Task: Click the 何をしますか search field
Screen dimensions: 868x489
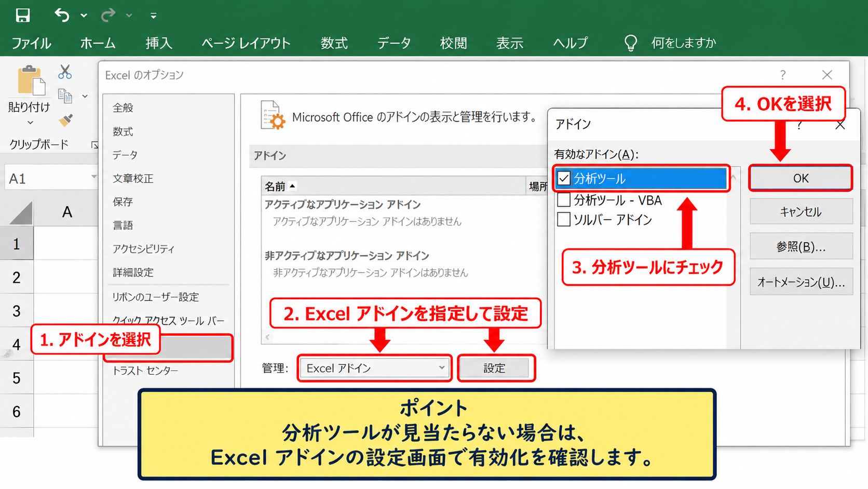Action: point(684,43)
